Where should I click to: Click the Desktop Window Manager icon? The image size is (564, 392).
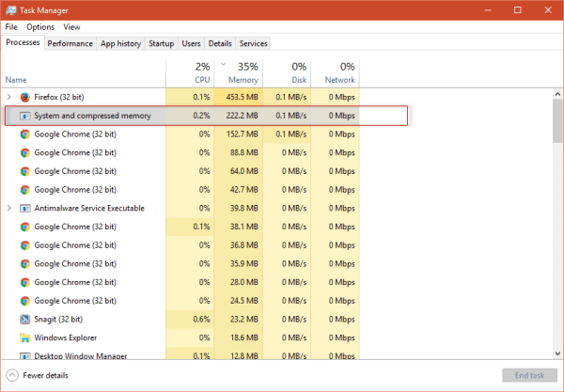click(x=24, y=356)
